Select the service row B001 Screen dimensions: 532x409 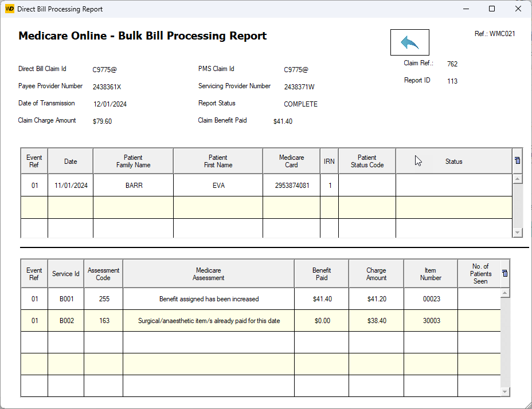click(261, 299)
